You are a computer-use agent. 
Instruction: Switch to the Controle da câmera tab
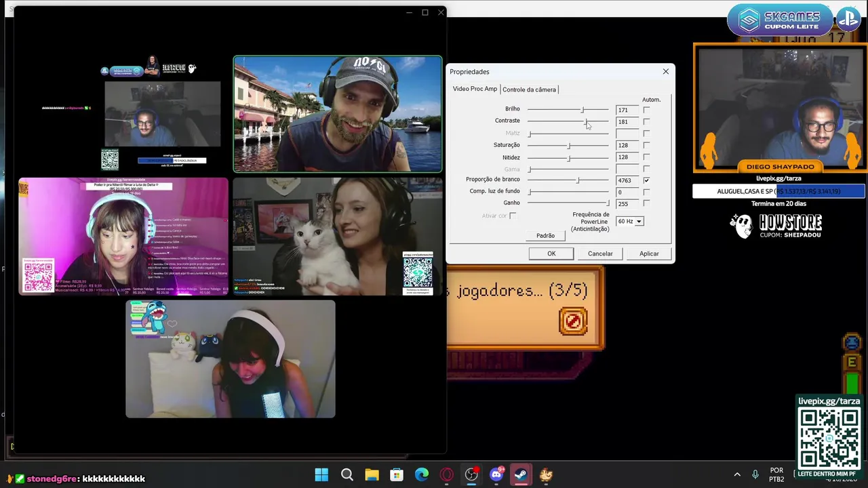pyautogui.click(x=529, y=89)
